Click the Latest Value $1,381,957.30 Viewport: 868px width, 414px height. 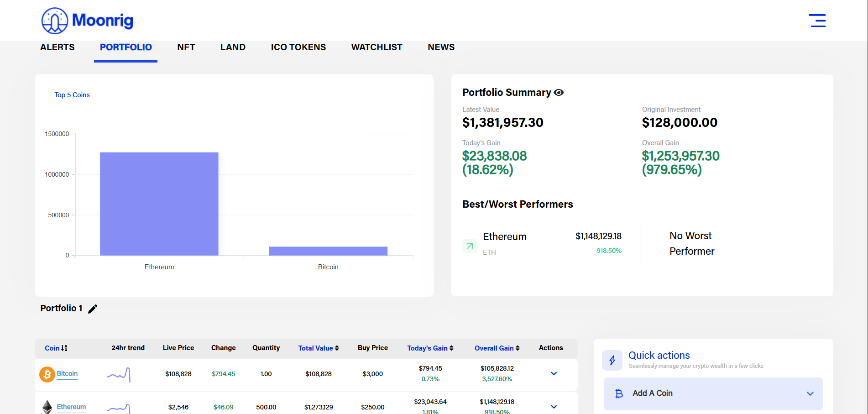[x=503, y=122]
